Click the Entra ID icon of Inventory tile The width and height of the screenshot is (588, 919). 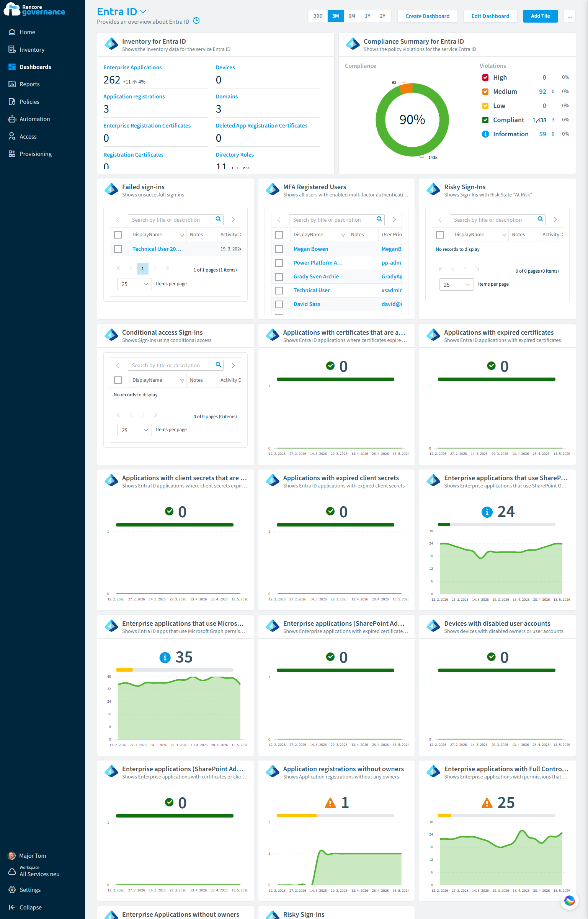pos(111,44)
